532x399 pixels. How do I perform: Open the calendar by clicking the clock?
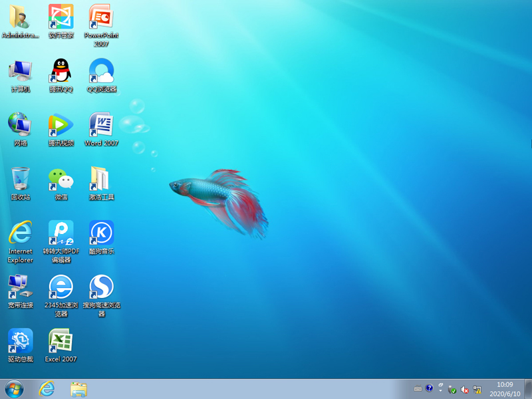click(x=504, y=389)
